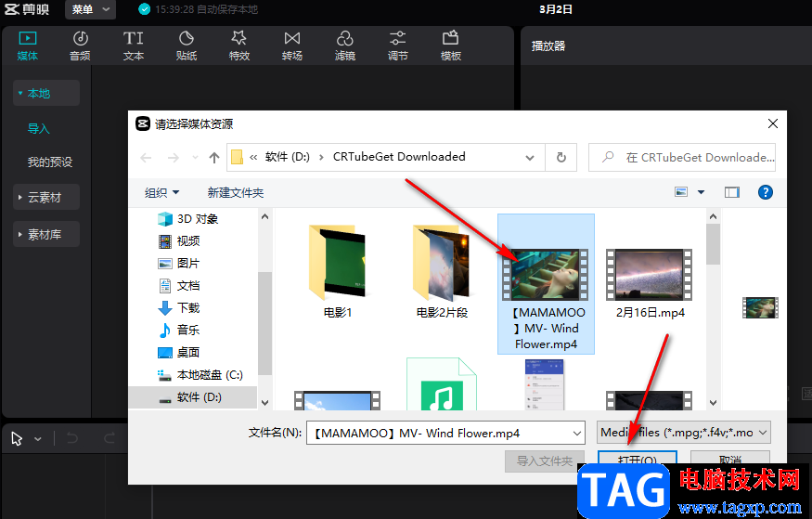Change the view mode icon

(x=681, y=192)
